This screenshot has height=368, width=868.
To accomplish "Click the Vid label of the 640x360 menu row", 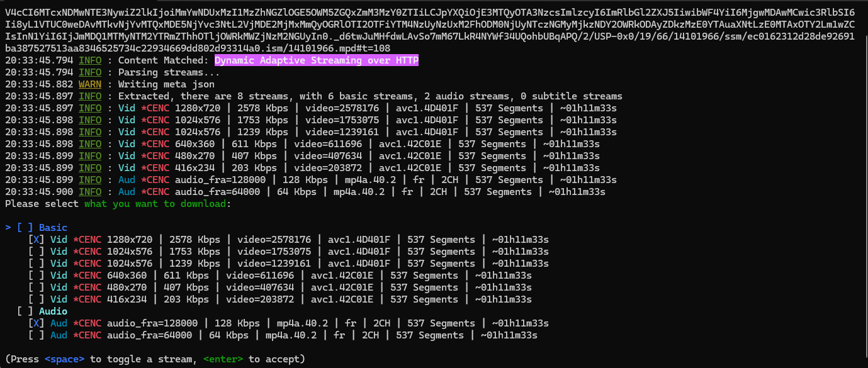I will click(x=59, y=276).
